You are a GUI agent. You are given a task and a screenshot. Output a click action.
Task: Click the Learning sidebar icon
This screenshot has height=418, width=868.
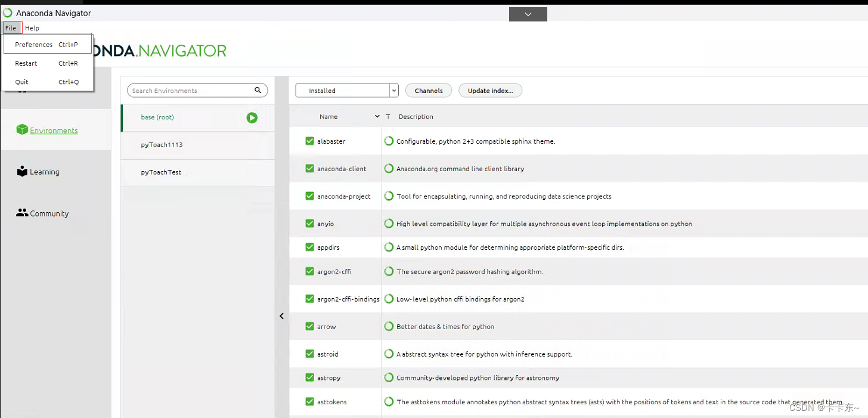22,171
